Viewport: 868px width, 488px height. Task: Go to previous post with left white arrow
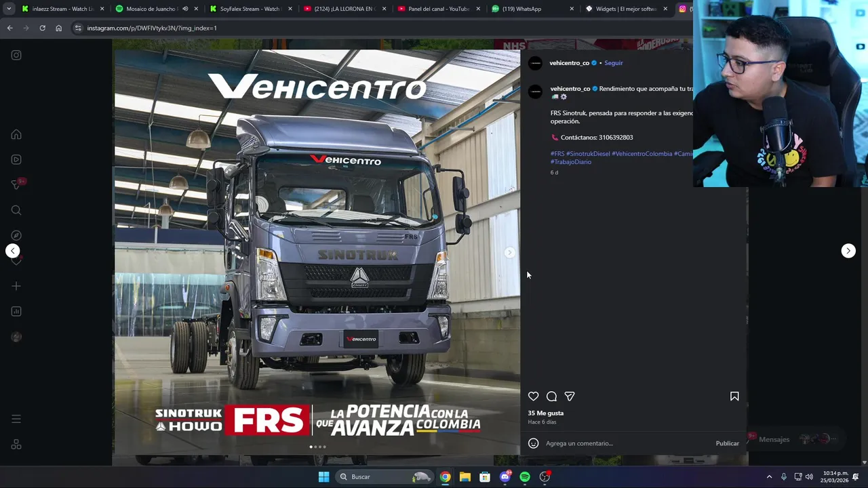[12, 251]
